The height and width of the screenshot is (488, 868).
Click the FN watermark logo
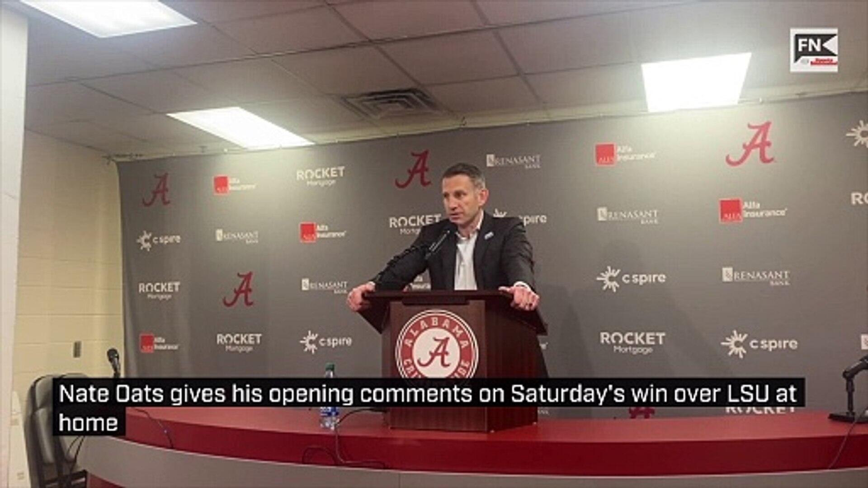point(814,50)
